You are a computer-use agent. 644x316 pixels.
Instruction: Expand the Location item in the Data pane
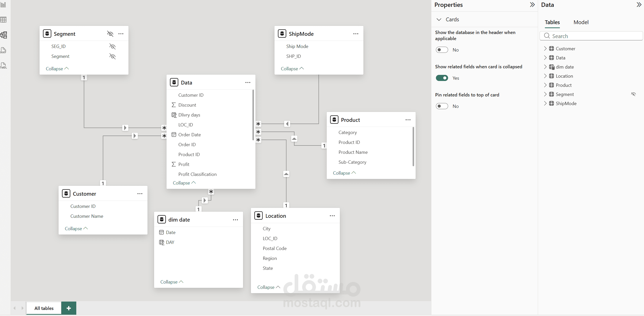pos(545,76)
